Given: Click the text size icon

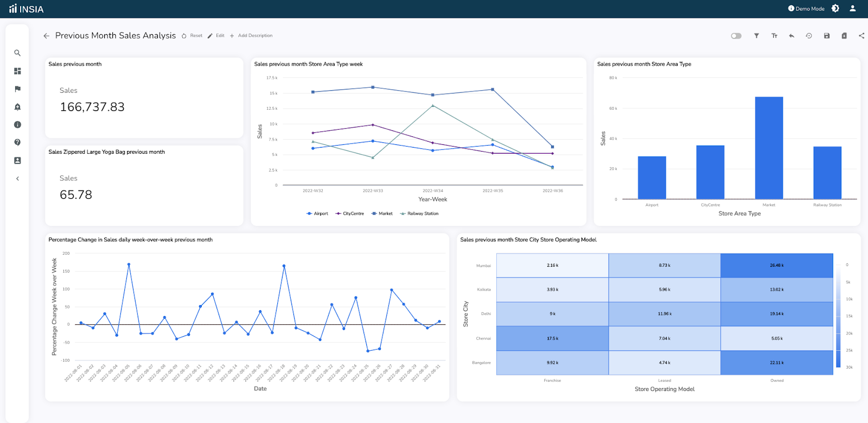Looking at the screenshot, I should (774, 36).
